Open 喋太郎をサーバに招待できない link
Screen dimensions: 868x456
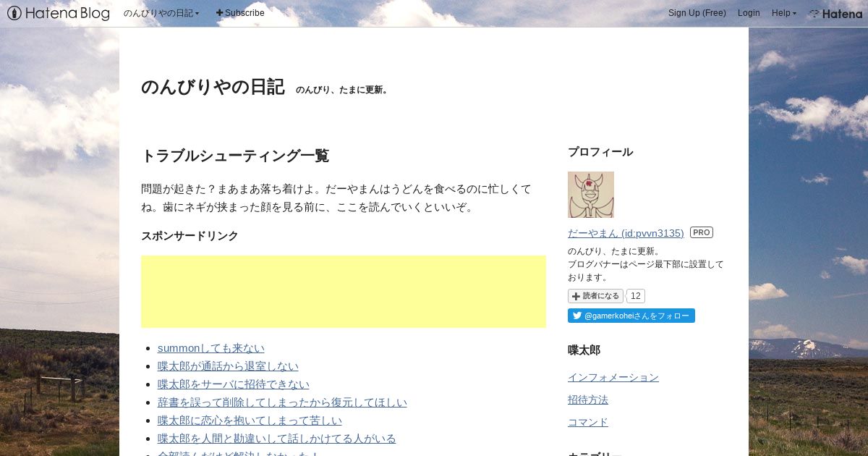coord(234,384)
